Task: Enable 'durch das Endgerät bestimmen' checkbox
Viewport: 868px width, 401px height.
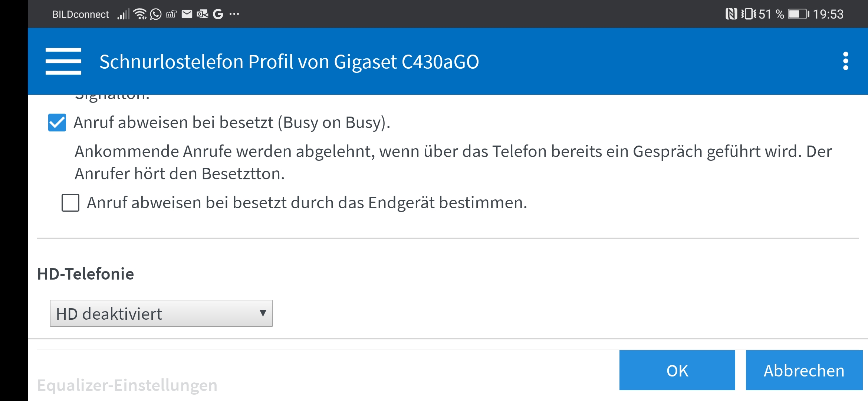Action: 70,203
